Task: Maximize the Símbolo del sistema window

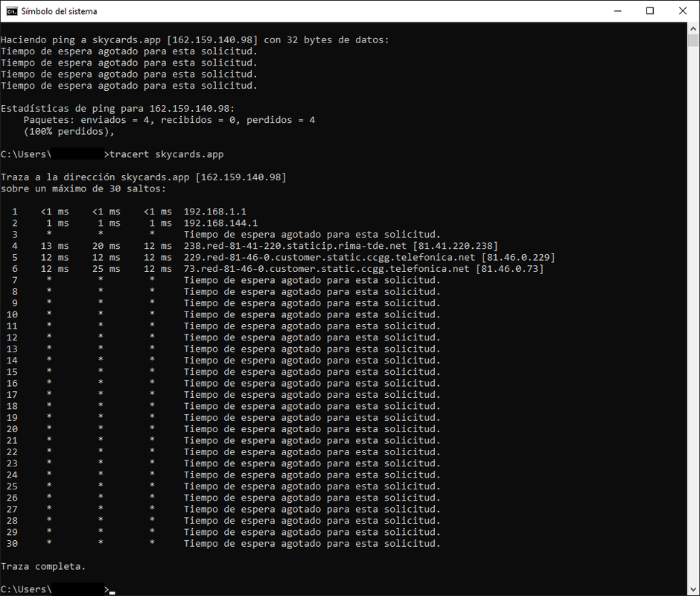Action: click(x=649, y=11)
